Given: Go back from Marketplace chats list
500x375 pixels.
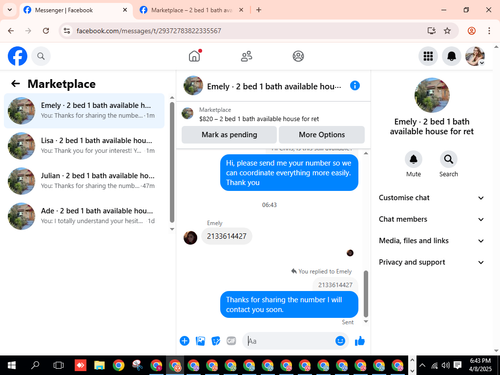Looking at the screenshot, I should (x=16, y=83).
